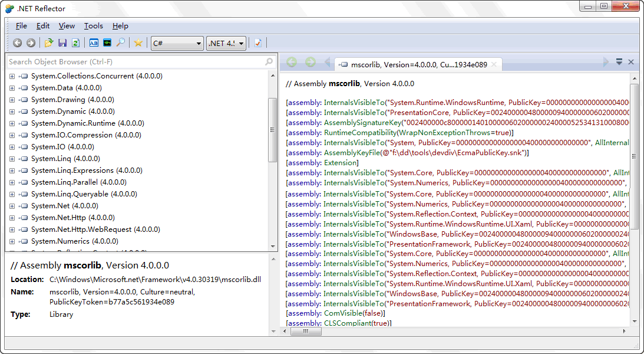This screenshot has height=354, width=644.
Task: Open the Tools menu
Action: [93, 26]
